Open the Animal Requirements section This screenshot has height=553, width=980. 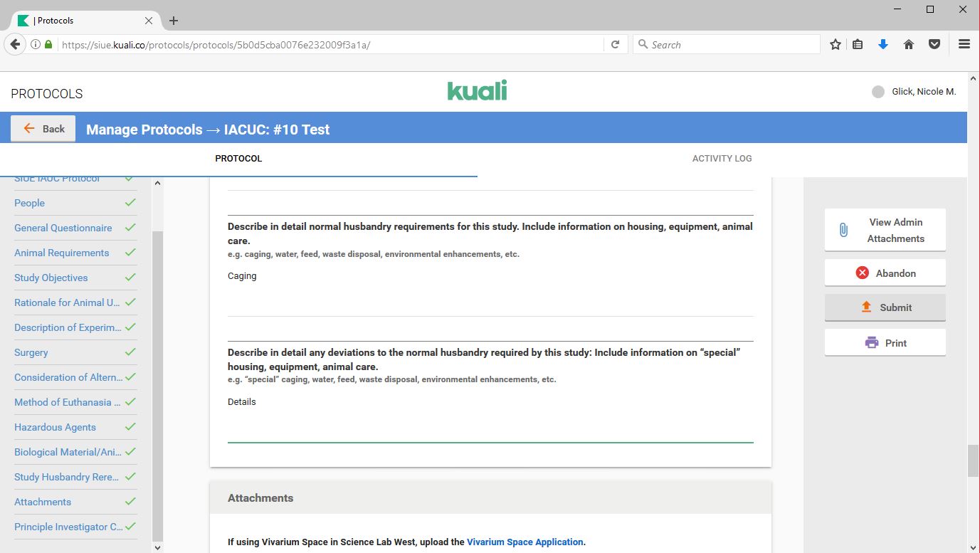[62, 253]
